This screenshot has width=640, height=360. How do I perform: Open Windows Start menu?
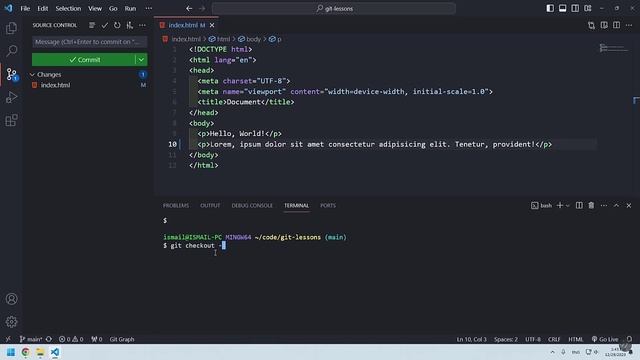[x=11, y=352]
